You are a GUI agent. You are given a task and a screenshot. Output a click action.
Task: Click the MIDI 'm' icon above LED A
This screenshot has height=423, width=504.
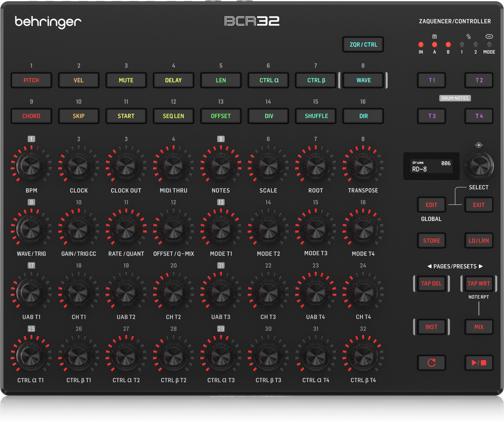point(434,37)
